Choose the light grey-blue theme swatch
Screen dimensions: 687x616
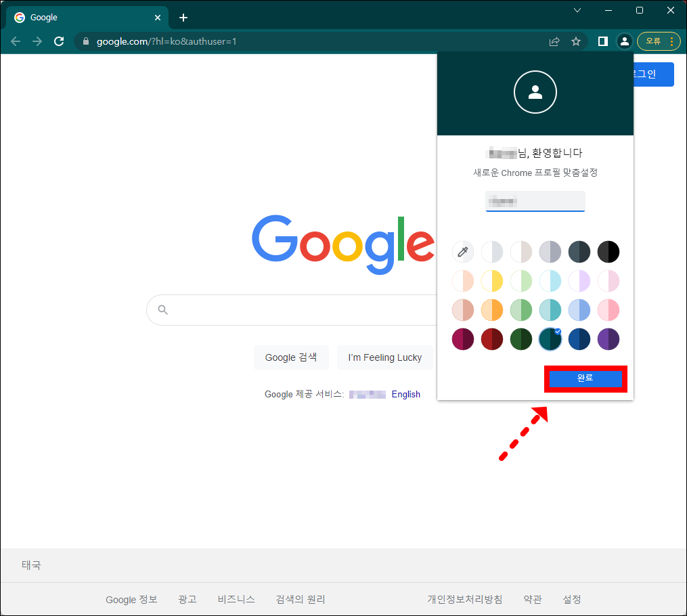pos(492,252)
